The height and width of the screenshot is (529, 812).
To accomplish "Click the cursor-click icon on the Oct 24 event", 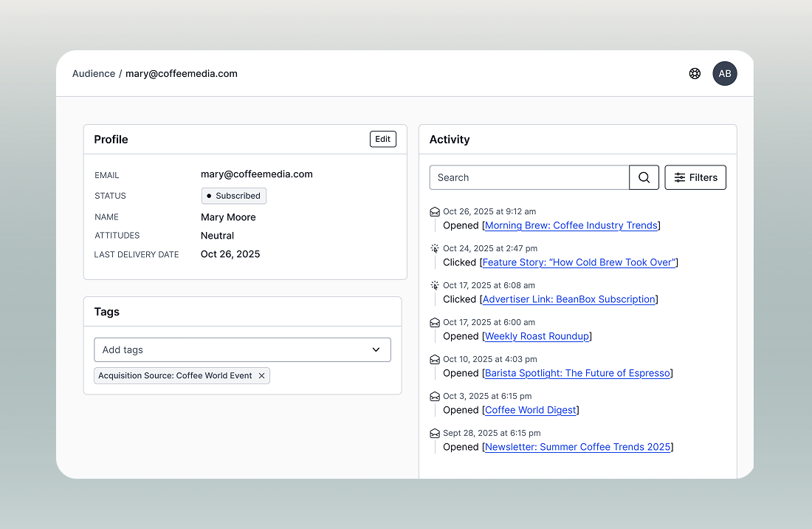I will tap(435, 248).
